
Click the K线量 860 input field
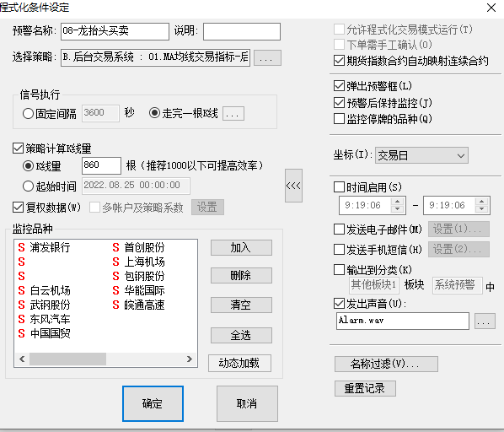(101, 165)
